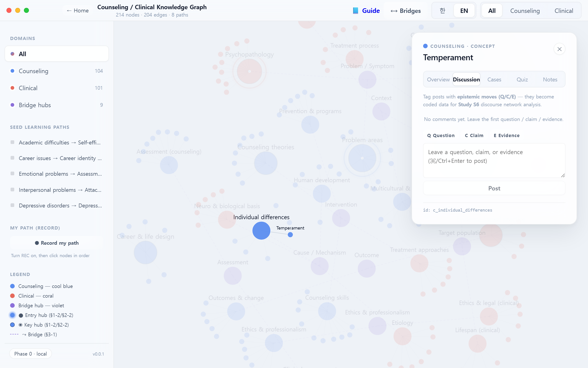The height and width of the screenshot is (368, 588).
Task: Open the Overview tab
Action: point(438,79)
